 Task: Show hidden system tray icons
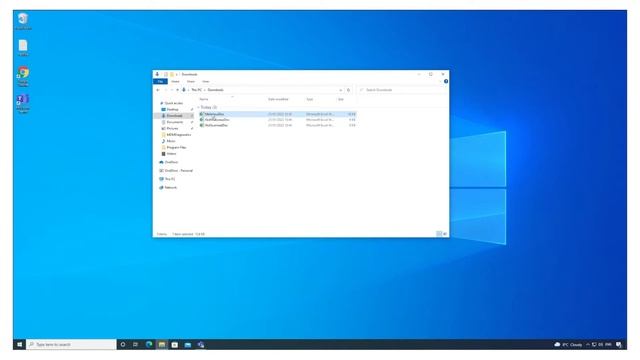click(588, 344)
